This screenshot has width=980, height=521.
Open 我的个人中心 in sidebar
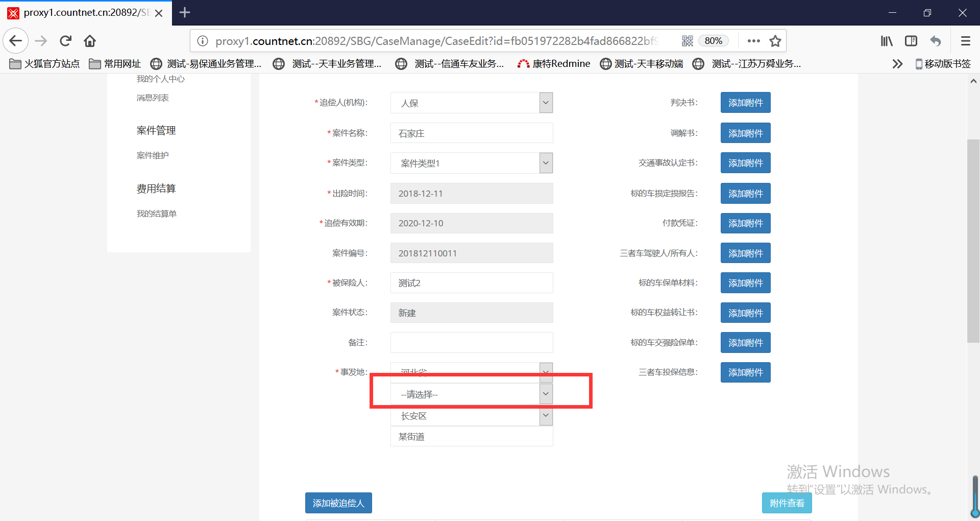[160, 79]
